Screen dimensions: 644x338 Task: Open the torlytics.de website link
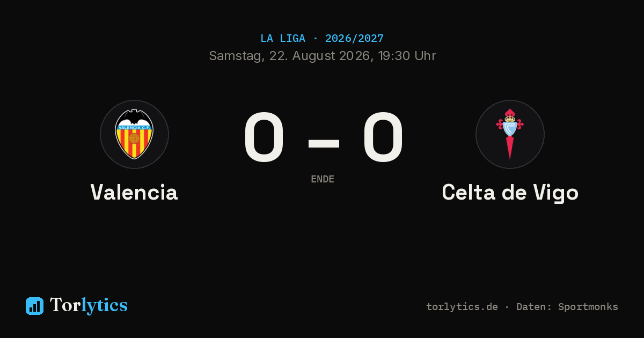tap(462, 307)
